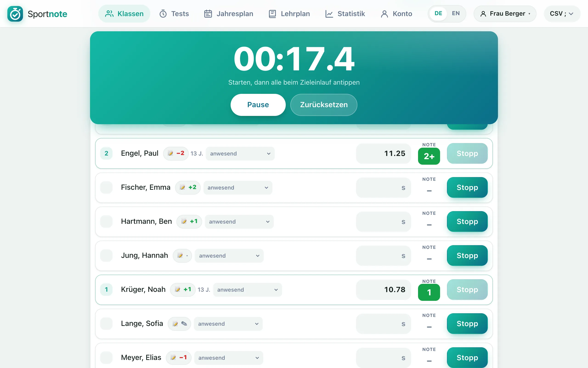Screen dimensions: 588x368
Task: Click grade badge 1 for Krüger, Noah
Action: (x=429, y=292)
